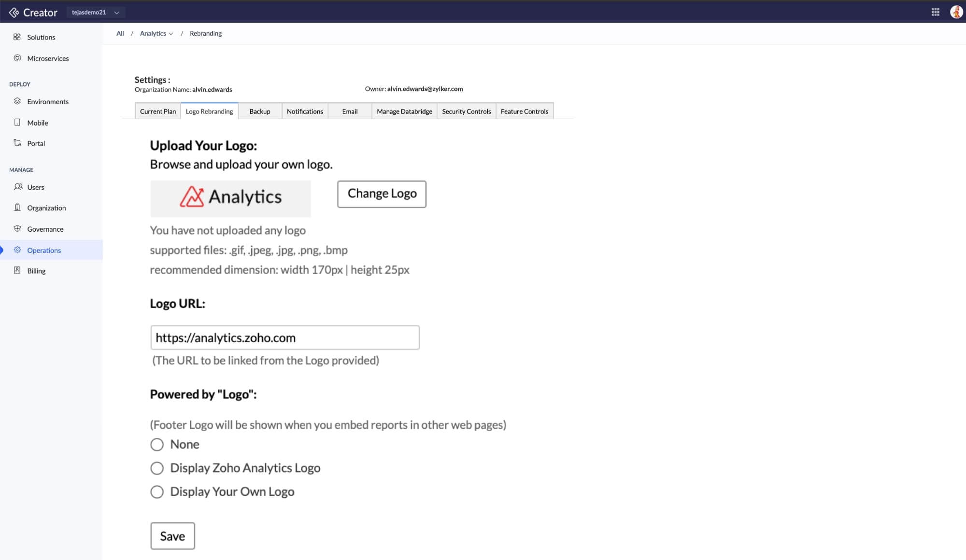Click the Mobile device icon

click(x=17, y=123)
